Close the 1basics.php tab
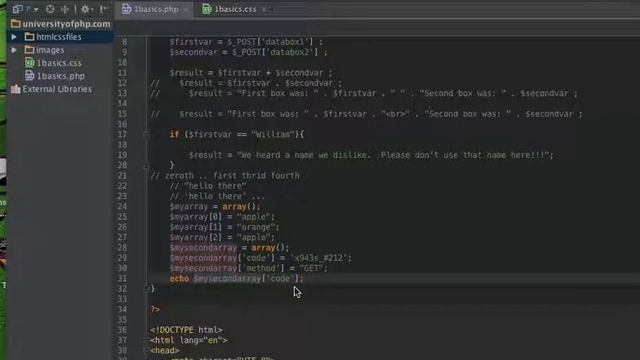The width and height of the screenshot is (640, 360). (186, 9)
